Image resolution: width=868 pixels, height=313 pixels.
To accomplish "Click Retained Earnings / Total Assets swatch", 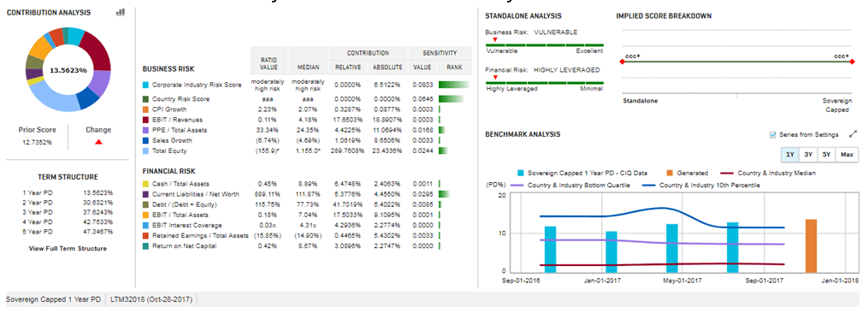I will coord(145,235).
